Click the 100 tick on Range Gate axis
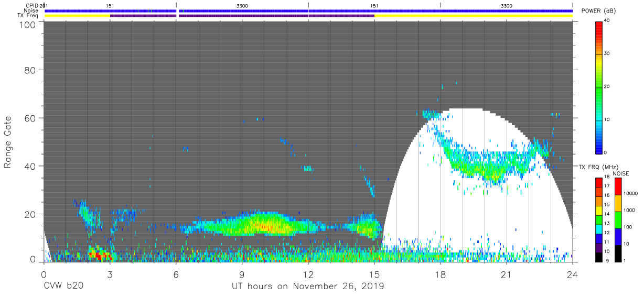The width and height of the screenshot is (644, 297). (28, 25)
